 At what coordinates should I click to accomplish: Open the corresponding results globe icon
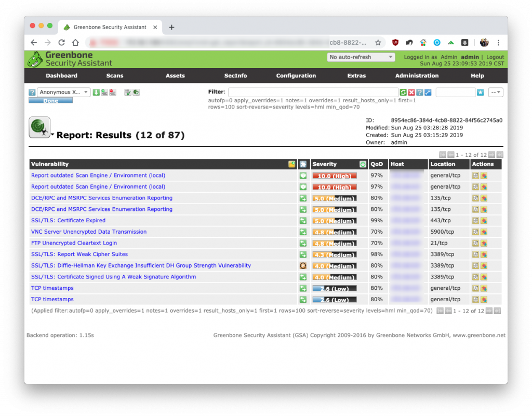[136, 92]
